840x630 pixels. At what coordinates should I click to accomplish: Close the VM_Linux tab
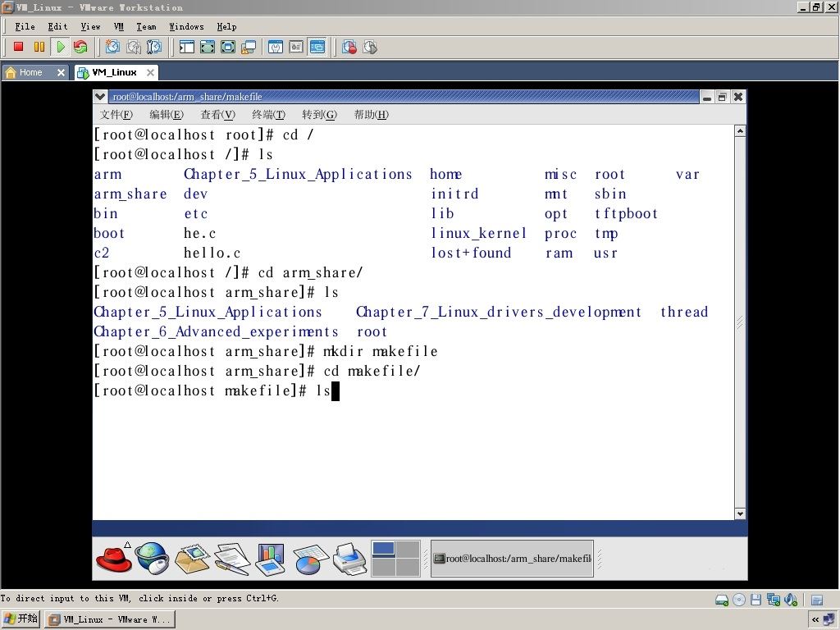click(x=151, y=72)
